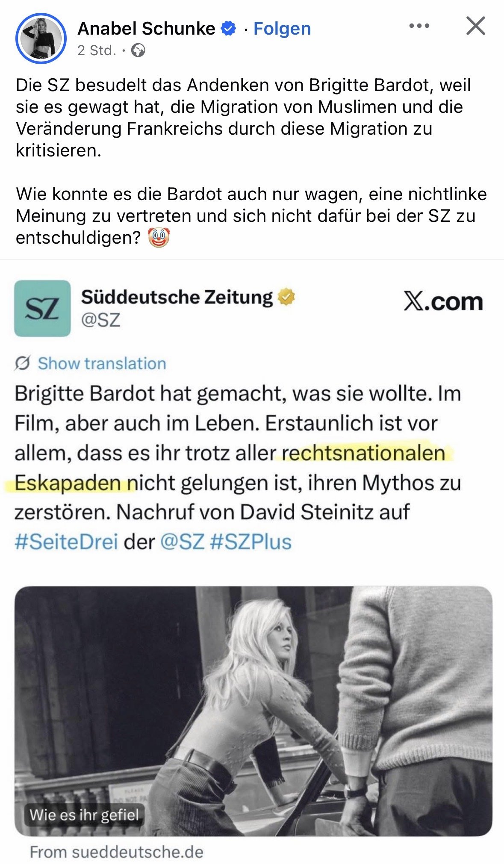
Task: Click the Süddeutsche Zeitung account name
Action: [177, 297]
